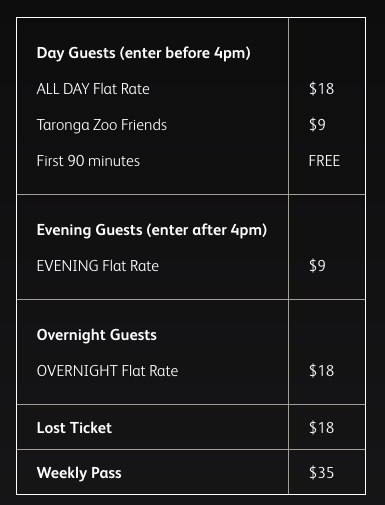
Task: Click the Day Guests (enter before 4pm) heading
Action: (143, 53)
